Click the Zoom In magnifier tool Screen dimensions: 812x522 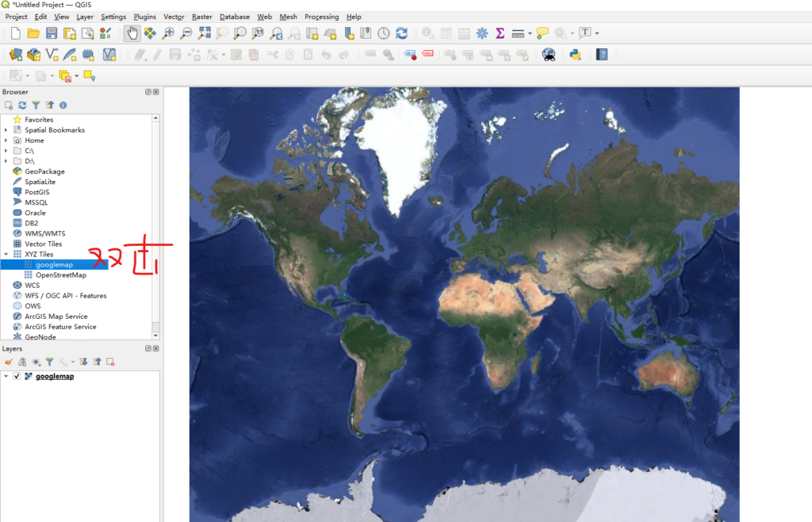168,33
